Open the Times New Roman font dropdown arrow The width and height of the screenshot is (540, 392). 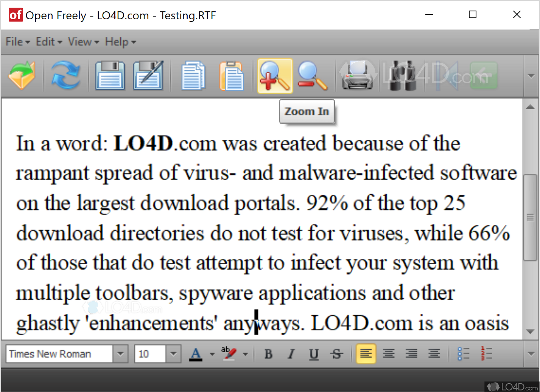click(x=120, y=354)
